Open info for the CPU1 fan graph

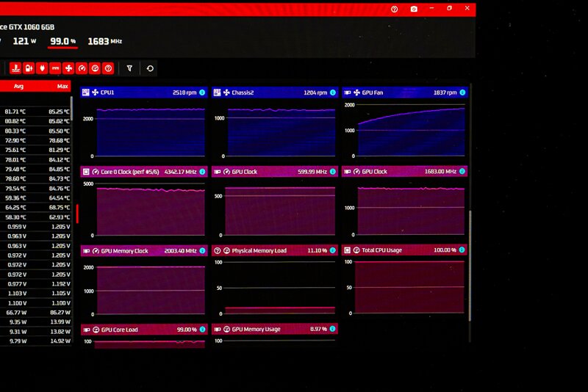pyautogui.click(x=202, y=92)
